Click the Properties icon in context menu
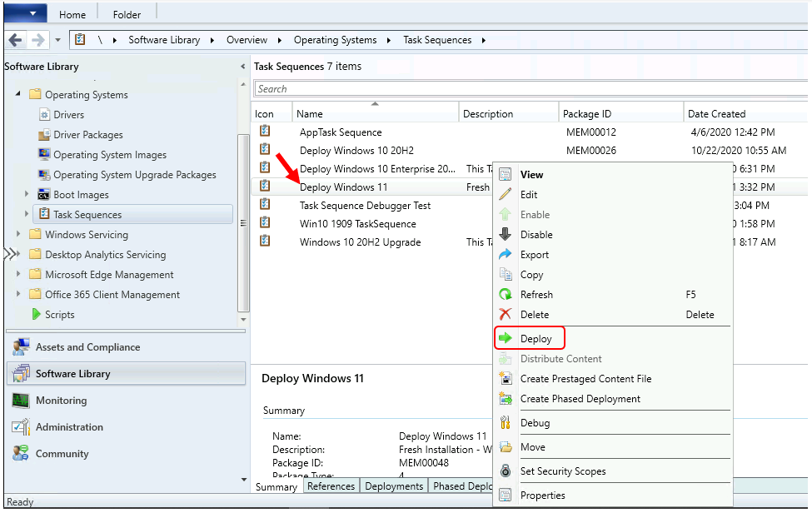This screenshot has width=812, height=513. tap(505, 495)
